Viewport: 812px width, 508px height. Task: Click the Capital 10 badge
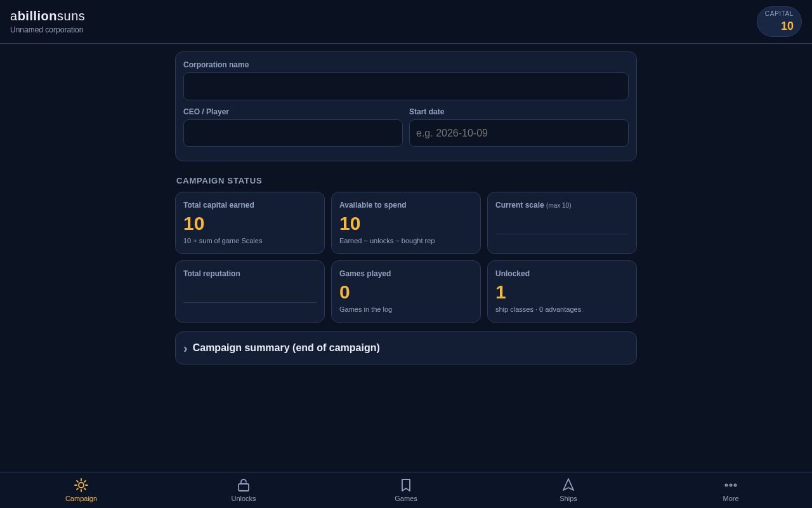point(779,22)
